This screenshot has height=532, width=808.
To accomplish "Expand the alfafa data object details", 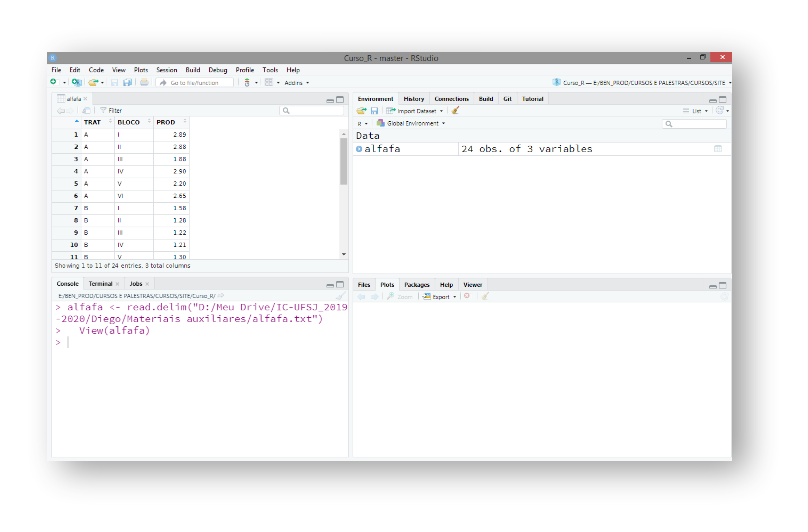I will tap(359, 149).
